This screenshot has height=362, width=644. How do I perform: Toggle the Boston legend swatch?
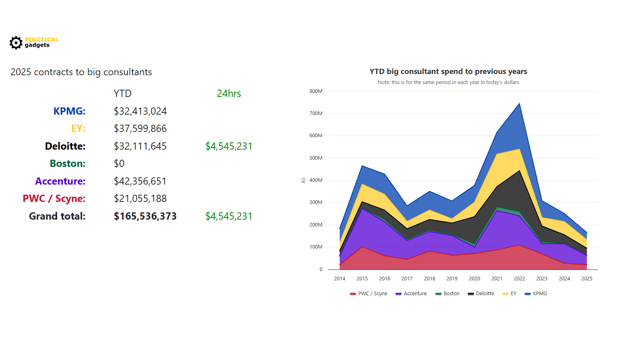[438, 294]
